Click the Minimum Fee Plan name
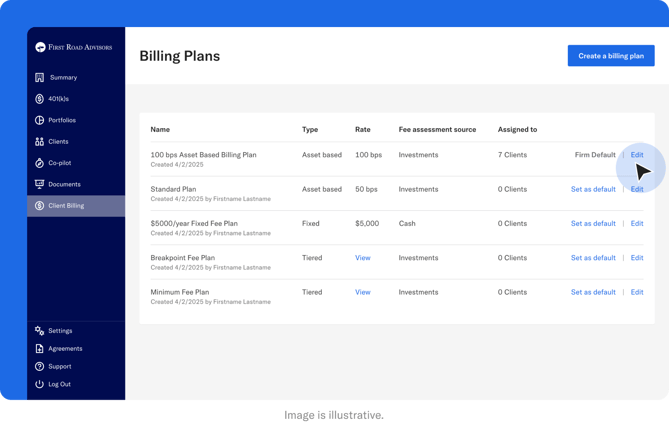669x430 pixels. point(180,292)
